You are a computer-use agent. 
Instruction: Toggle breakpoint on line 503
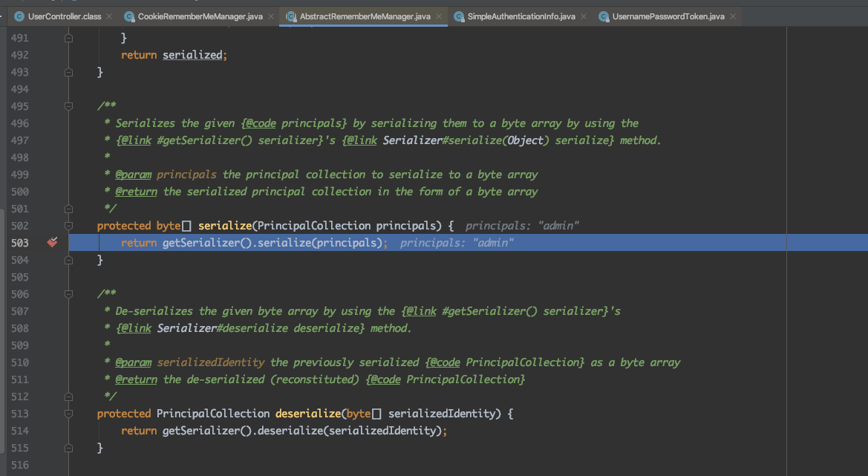pyautogui.click(x=52, y=242)
